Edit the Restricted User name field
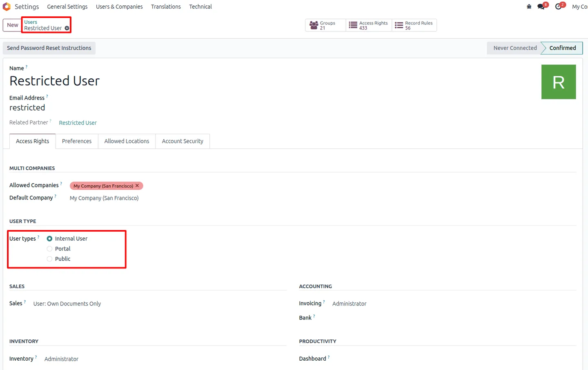 point(54,81)
